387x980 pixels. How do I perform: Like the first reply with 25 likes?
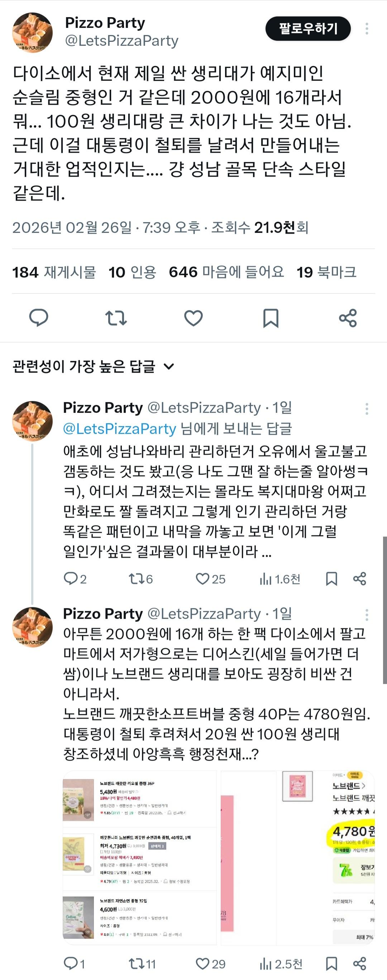point(203,579)
